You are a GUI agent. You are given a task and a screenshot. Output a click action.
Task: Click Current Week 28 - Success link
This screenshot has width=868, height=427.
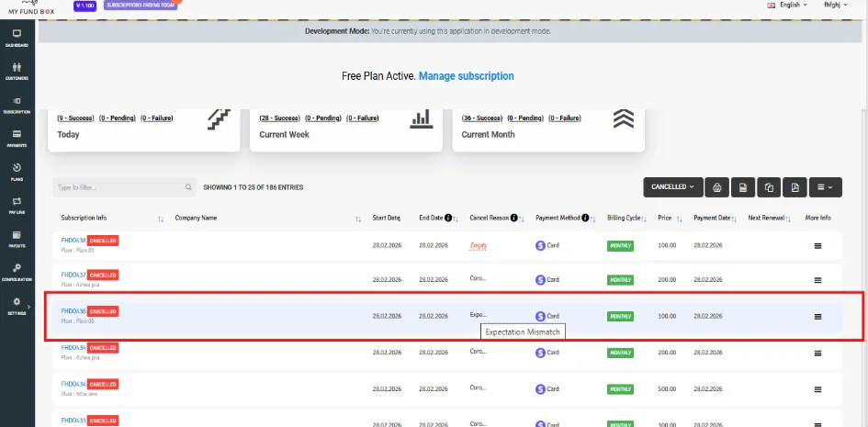coord(279,118)
